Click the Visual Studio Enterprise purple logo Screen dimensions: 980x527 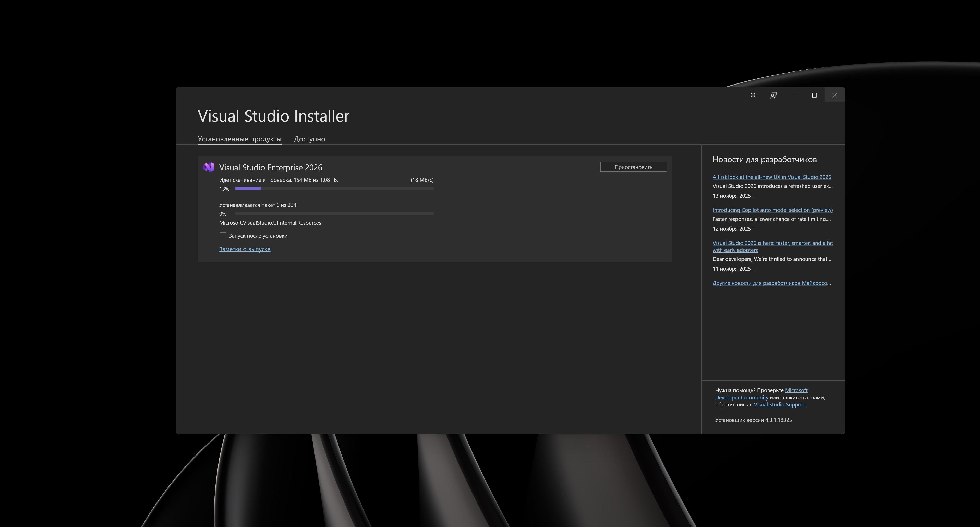point(209,167)
